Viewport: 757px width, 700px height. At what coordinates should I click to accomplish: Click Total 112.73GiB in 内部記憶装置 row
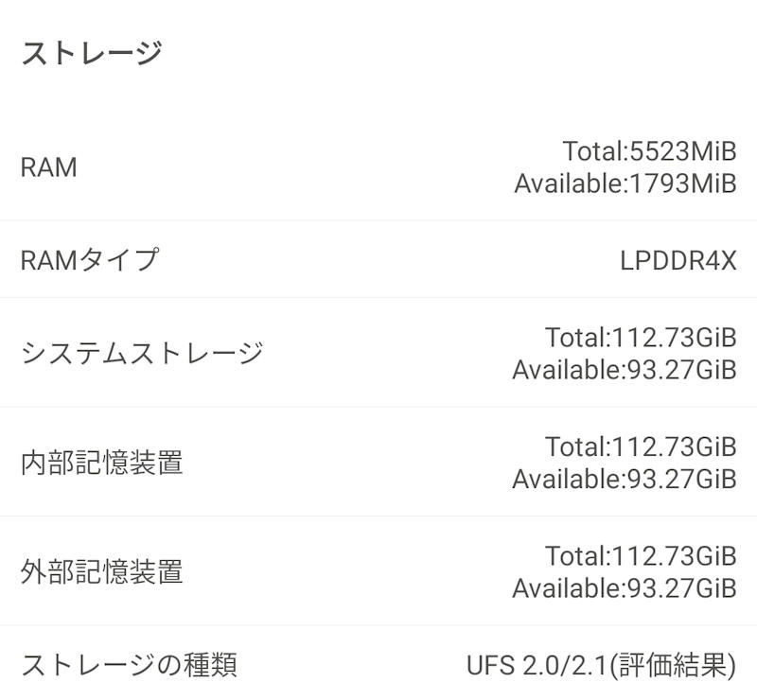pos(640,446)
